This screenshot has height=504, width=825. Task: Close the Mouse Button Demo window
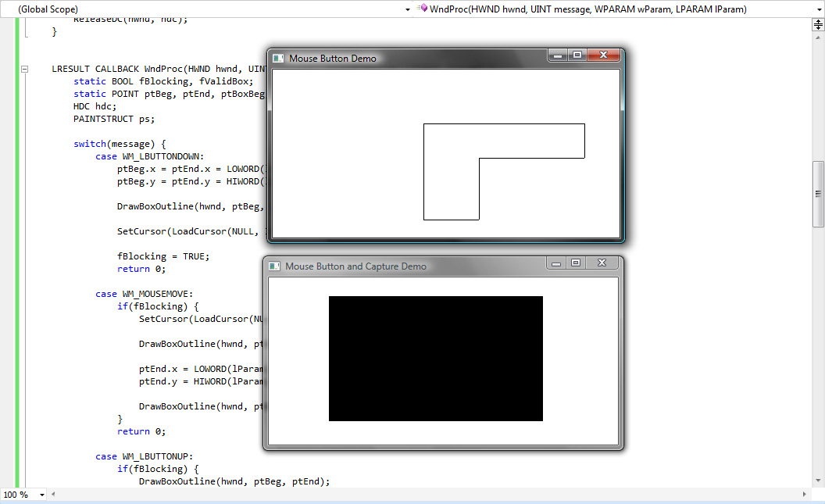603,55
